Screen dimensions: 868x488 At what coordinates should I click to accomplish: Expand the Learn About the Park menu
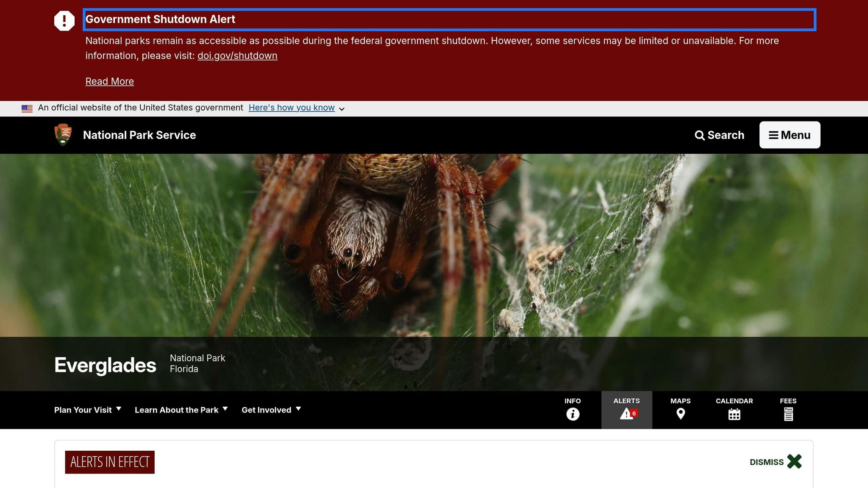point(181,410)
